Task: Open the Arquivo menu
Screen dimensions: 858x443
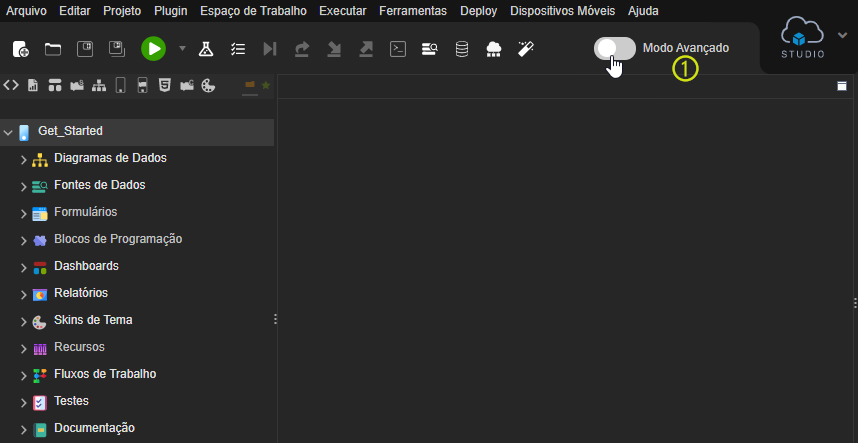Action: pos(26,11)
